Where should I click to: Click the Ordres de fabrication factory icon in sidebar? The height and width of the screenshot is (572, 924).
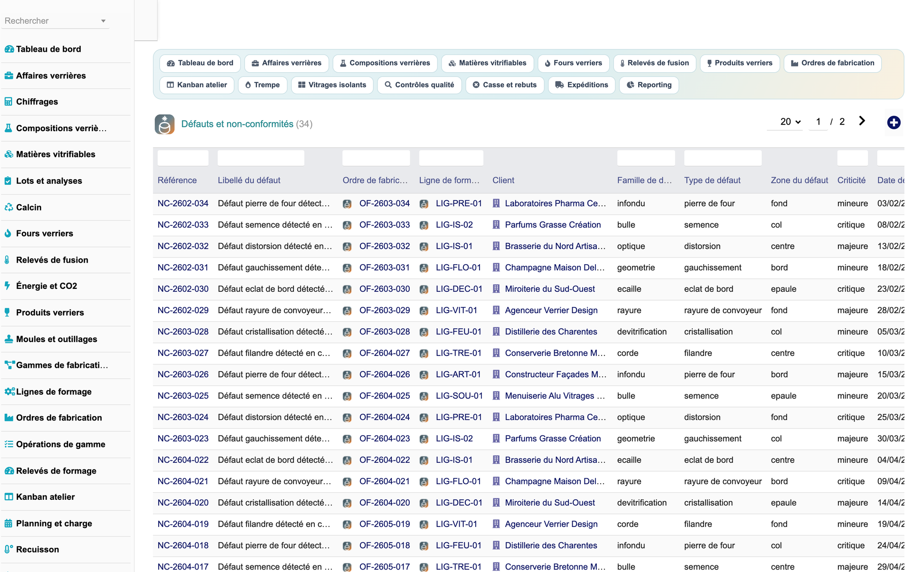click(9, 418)
